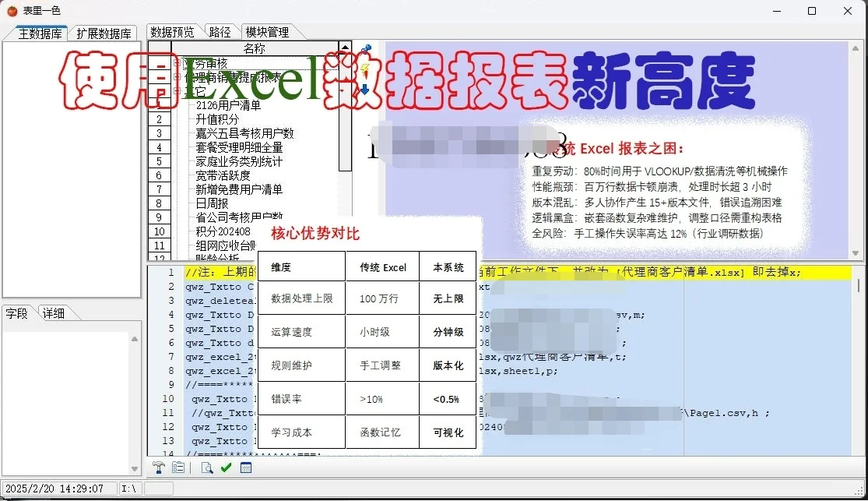Click Pagel.csv,h text on code line 11

[724, 413]
